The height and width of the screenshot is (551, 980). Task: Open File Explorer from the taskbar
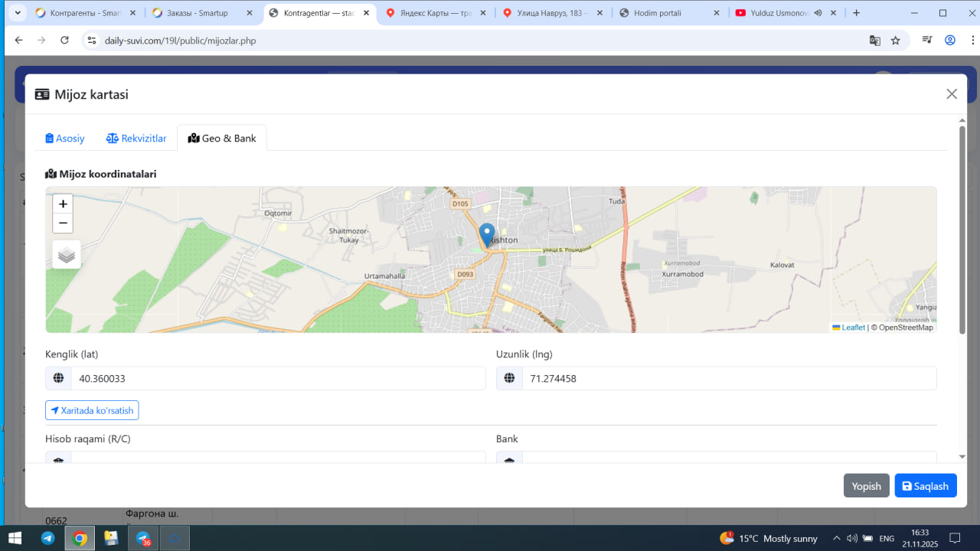111,538
